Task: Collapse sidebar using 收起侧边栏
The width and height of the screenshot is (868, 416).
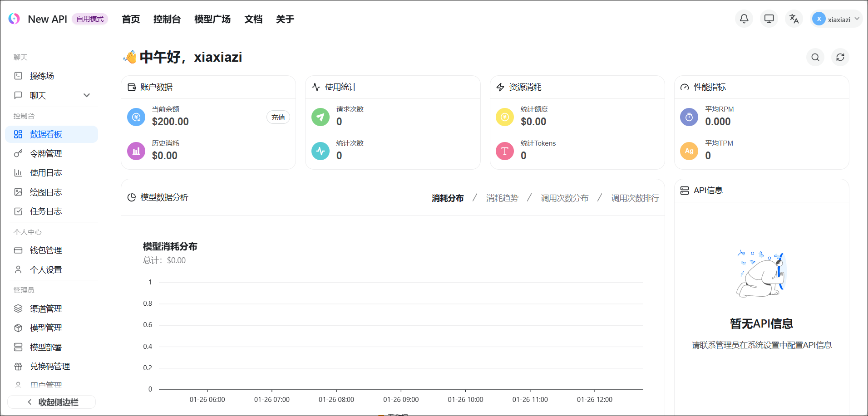Action: click(52, 402)
